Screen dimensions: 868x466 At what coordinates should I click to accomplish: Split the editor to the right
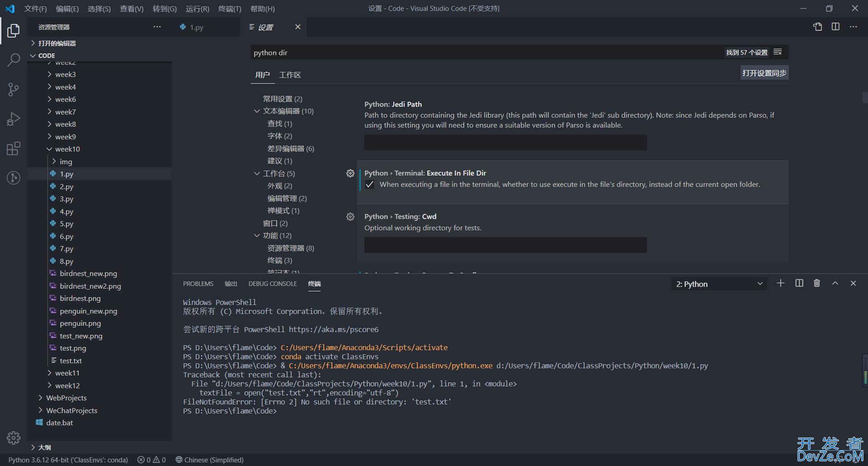coord(835,27)
